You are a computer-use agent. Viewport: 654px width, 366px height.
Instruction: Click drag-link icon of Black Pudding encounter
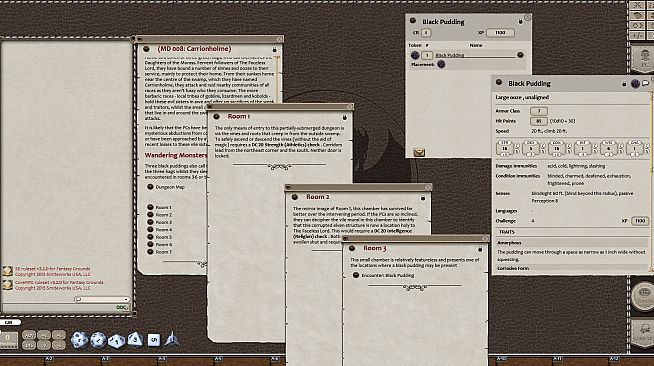coord(413,20)
